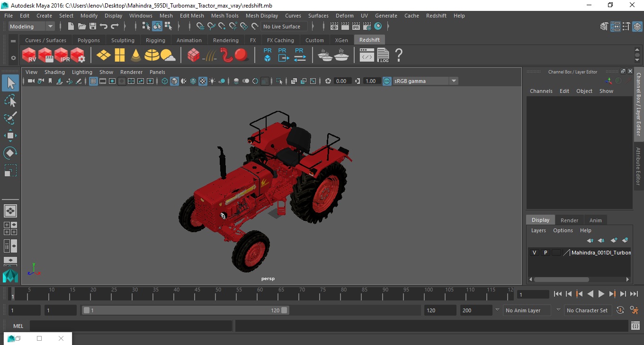This screenshot has width=644, height=345.
Task: Toggle textured display checker button in viewport
Action: tap(203, 81)
